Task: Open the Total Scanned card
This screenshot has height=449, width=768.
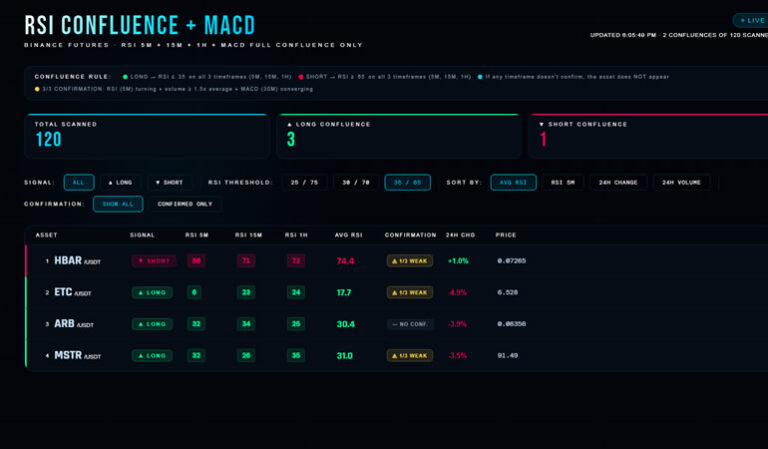Action: click(x=147, y=136)
